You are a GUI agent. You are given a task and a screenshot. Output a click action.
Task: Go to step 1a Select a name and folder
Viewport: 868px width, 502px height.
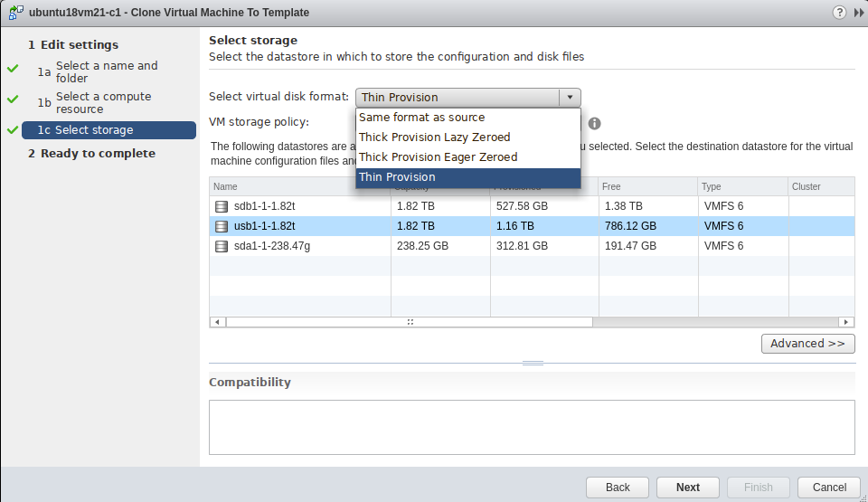tap(106, 71)
